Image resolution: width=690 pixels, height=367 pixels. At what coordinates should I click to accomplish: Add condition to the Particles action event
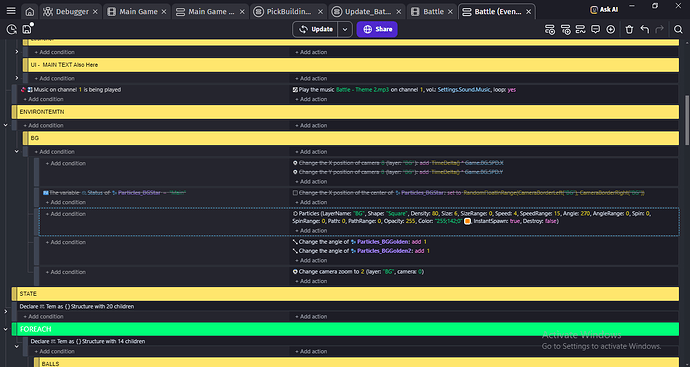pos(66,214)
